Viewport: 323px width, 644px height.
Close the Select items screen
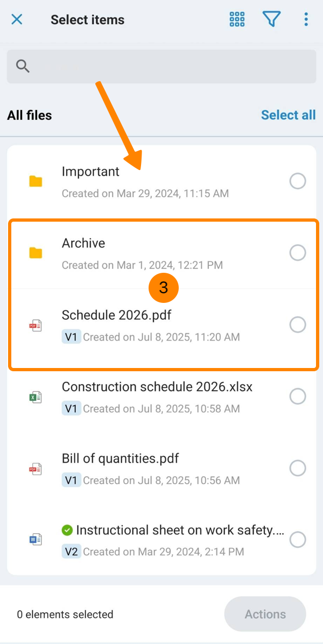pyautogui.click(x=17, y=20)
